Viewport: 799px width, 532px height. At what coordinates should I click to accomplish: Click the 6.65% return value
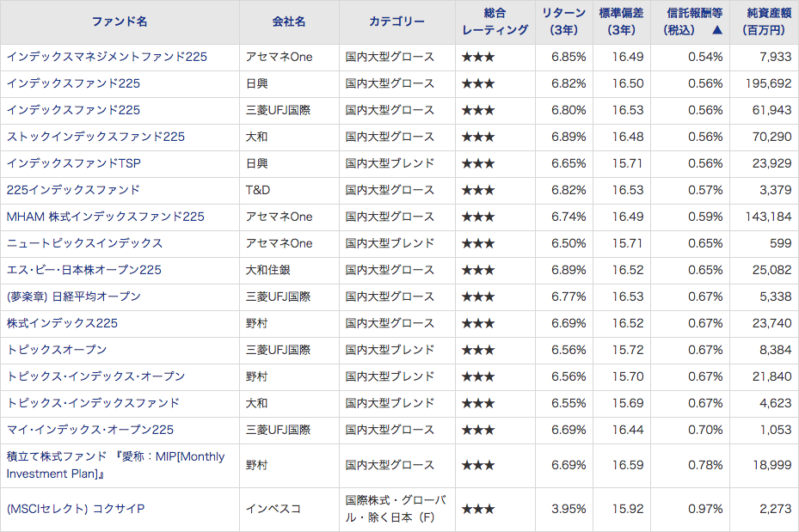click(x=569, y=163)
